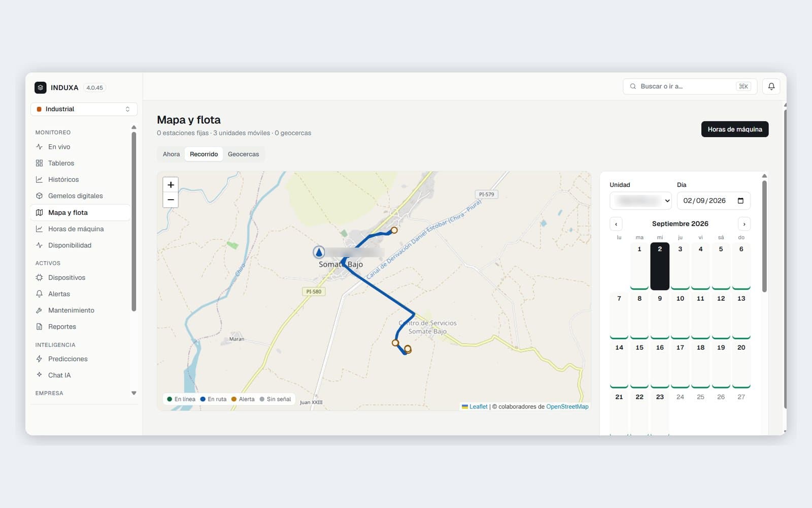Click the Históricos chart icon
The height and width of the screenshot is (508, 812).
click(x=39, y=179)
